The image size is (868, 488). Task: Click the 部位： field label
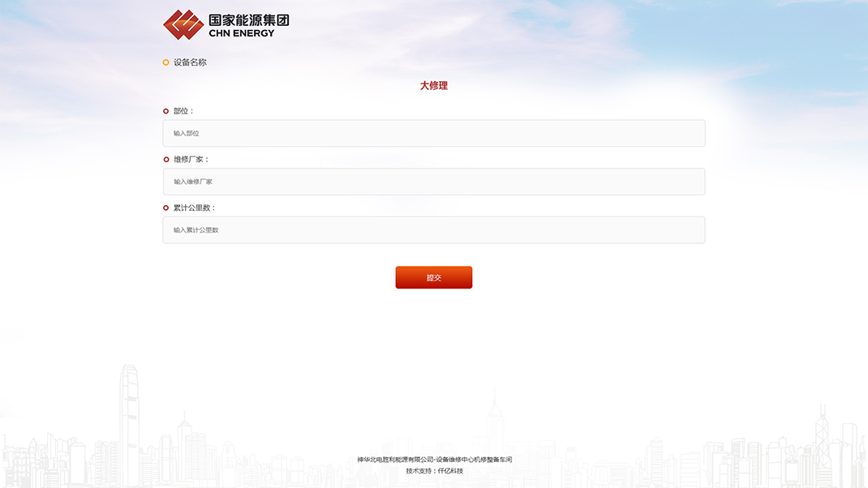point(184,111)
